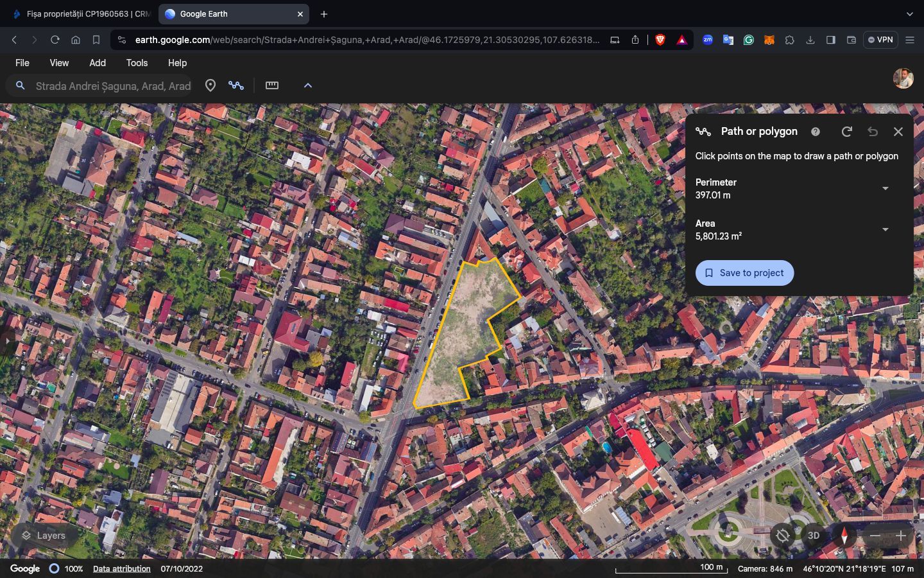Toggle the Brave VPN button
The image size is (924, 578).
pos(880,40)
